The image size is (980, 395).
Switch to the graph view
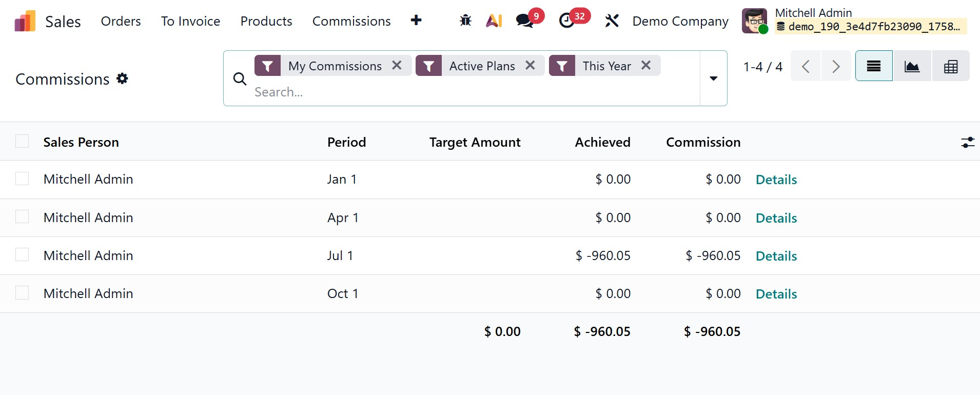tap(912, 66)
